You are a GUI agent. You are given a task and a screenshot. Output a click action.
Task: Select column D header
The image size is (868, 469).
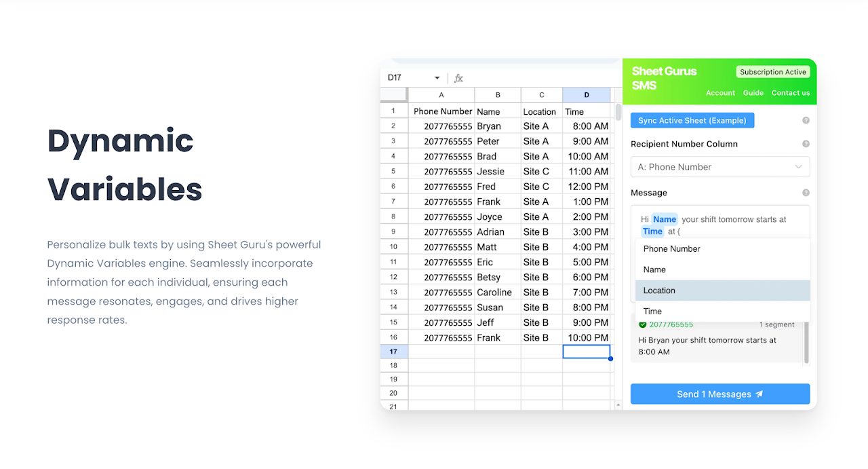pos(587,95)
